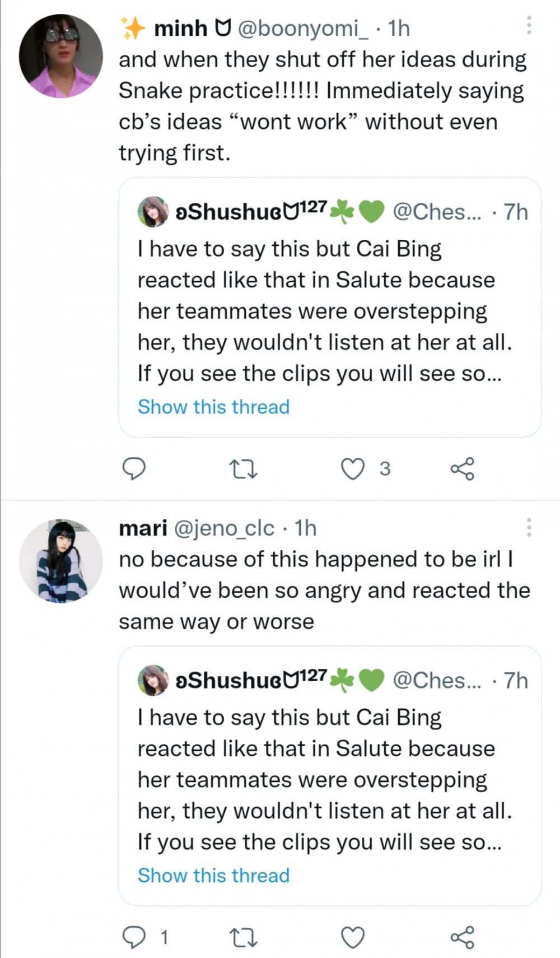This screenshot has width=560, height=958.
Task: Like mari's tweet
Action: pos(353,937)
